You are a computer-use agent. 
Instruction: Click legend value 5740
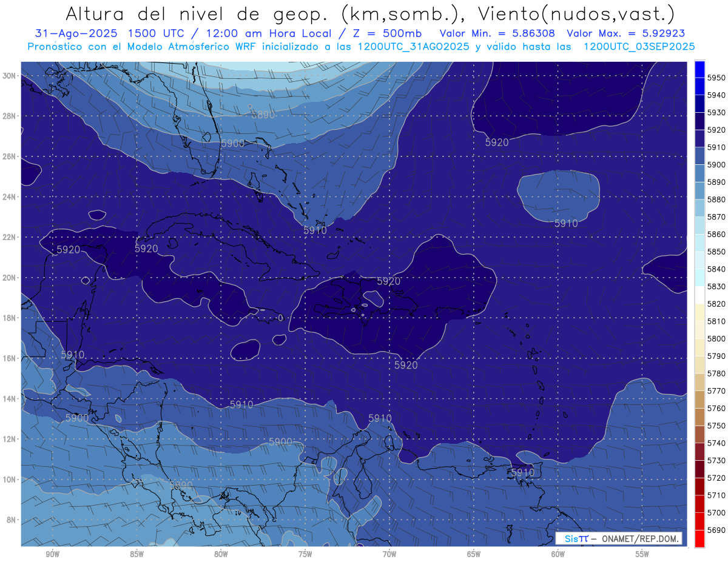[x=716, y=443]
